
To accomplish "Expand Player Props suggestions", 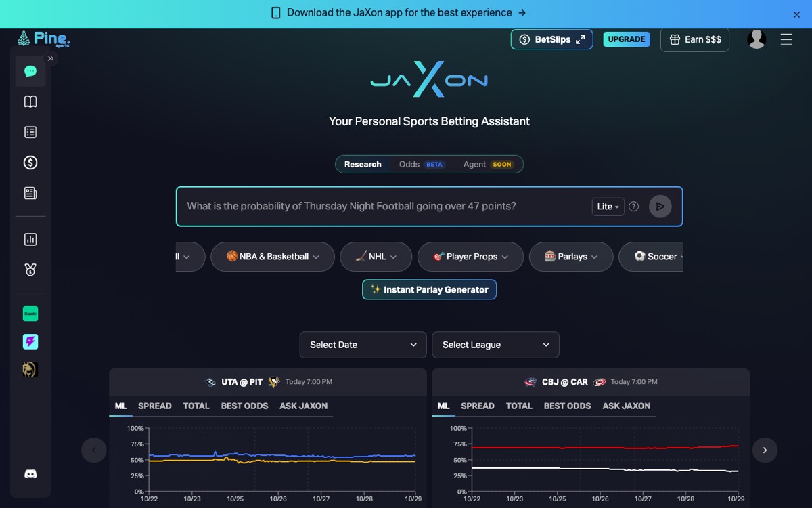I will click(471, 257).
